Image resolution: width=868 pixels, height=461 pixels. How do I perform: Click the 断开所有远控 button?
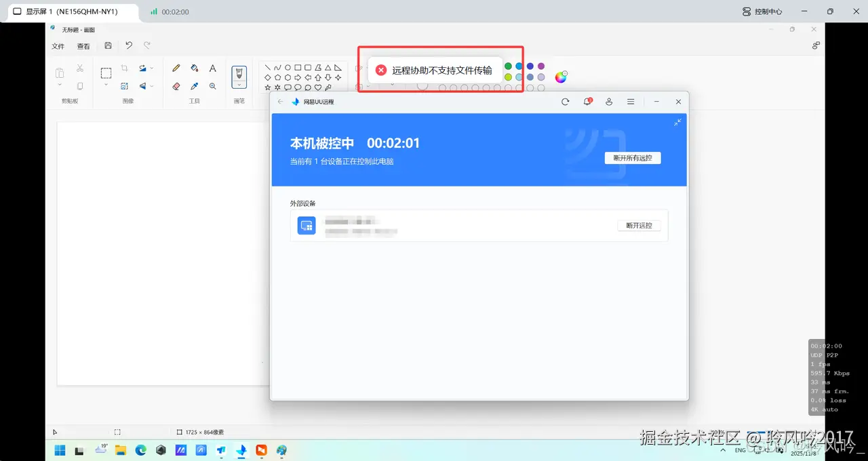(x=632, y=157)
